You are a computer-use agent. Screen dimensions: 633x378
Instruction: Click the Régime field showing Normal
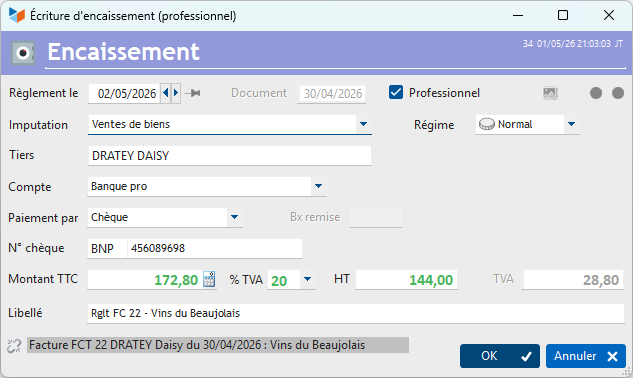pyautogui.click(x=520, y=124)
